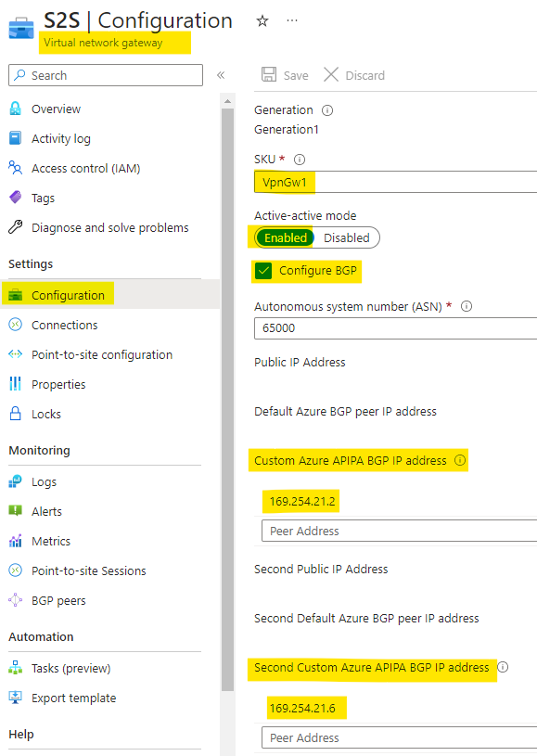Click the Save button
This screenshot has width=537, height=756.
[x=285, y=75]
